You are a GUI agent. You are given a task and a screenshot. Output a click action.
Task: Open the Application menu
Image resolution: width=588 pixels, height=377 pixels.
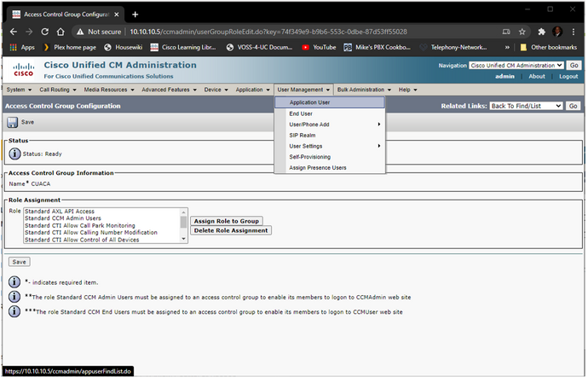click(x=252, y=90)
